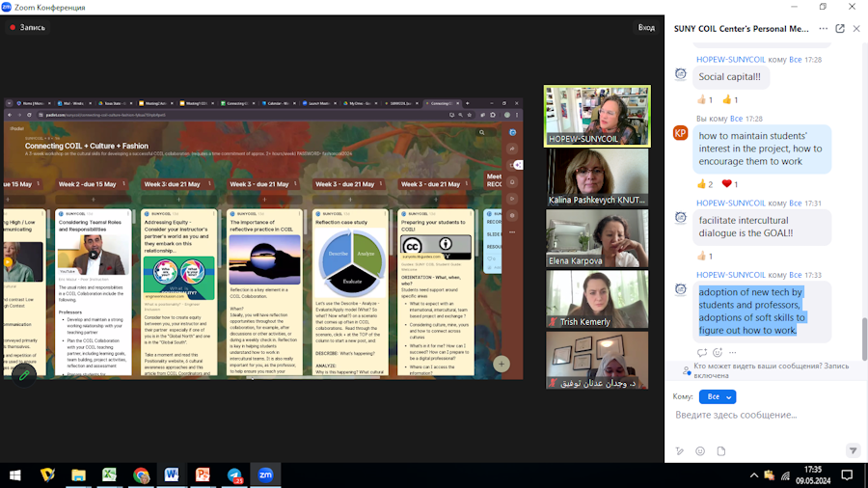Click the send message arrow button

(854, 451)
